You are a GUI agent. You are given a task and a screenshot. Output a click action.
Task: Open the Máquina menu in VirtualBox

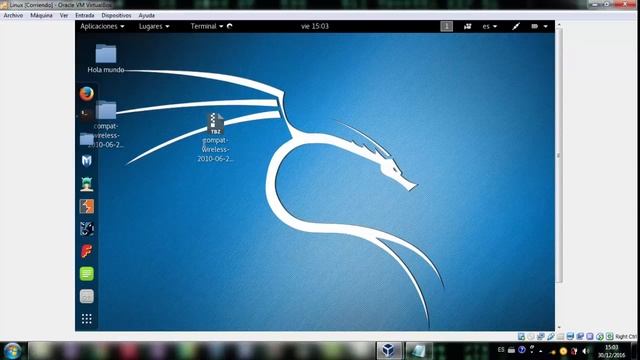tap(41, 15)
